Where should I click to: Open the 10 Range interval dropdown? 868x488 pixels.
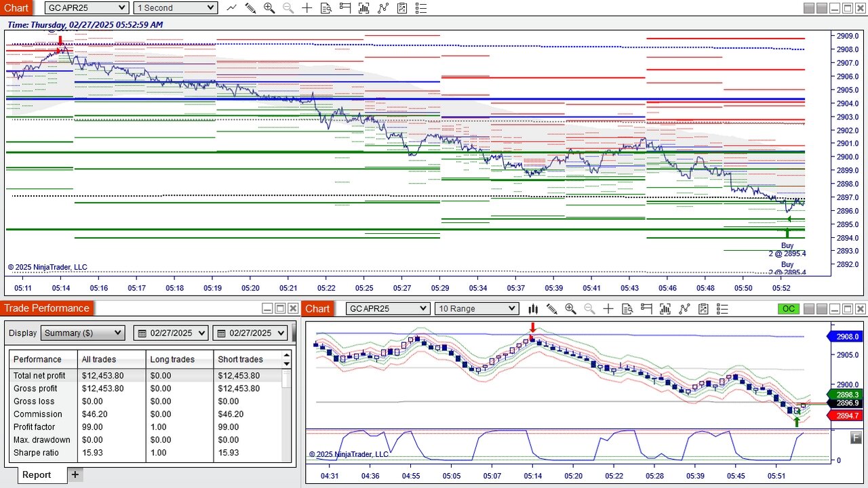477,309
